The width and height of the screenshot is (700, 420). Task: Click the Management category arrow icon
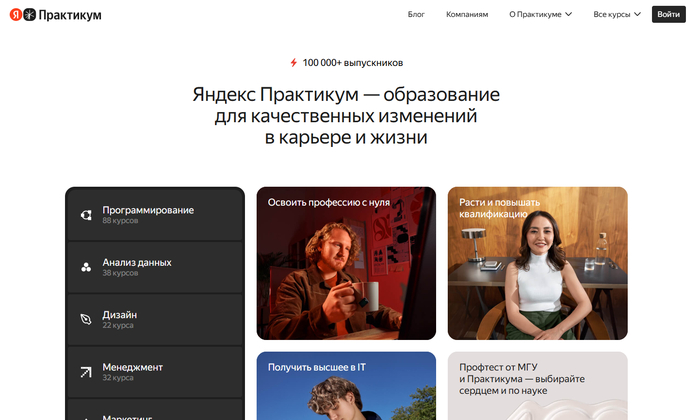(86, 372)
